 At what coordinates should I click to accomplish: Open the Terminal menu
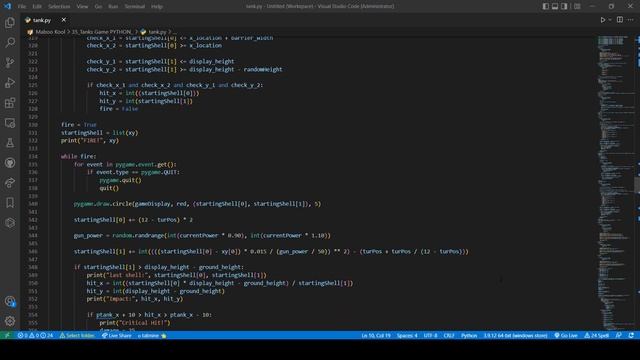[x=135, y=7]
